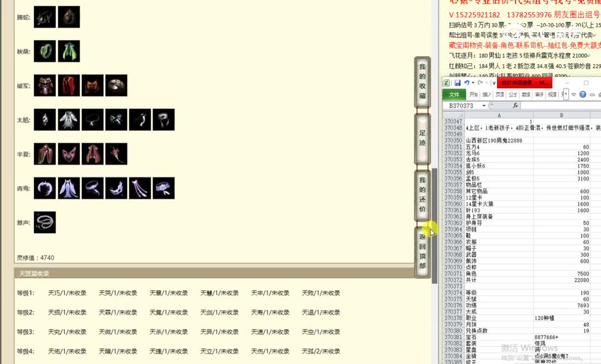The height and width of the screenshot is (364, 601).
Task: Click the Save icon in Excel's quick access toolbar
Action: 458,83
